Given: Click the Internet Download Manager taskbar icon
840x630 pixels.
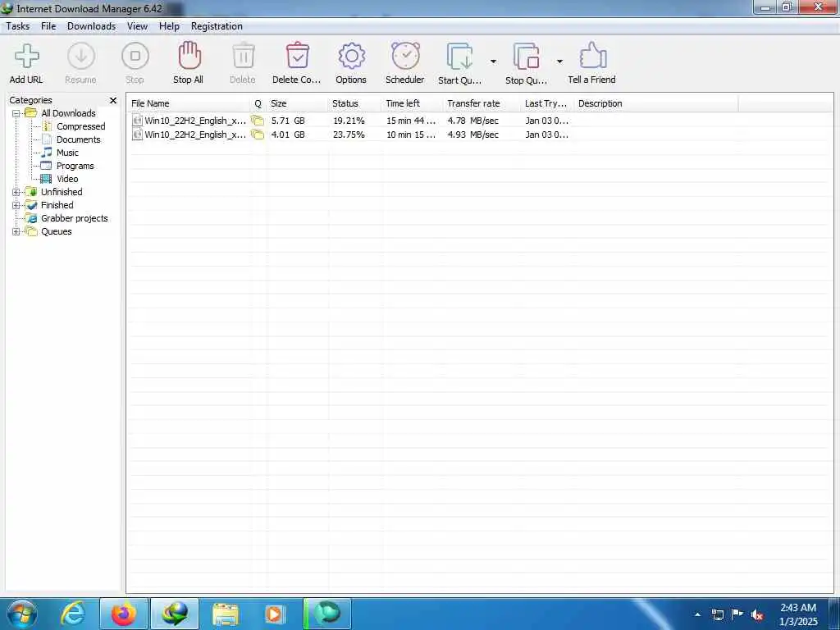Looking at the screenshot, I should tap(175, 614).
